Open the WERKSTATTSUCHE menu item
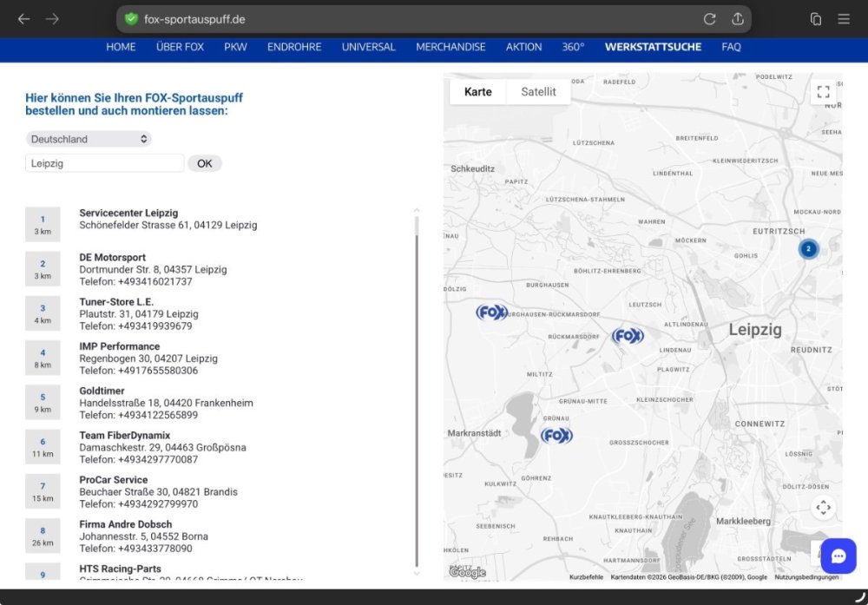This screenshot has width=868, height=605. coord(653,47)
